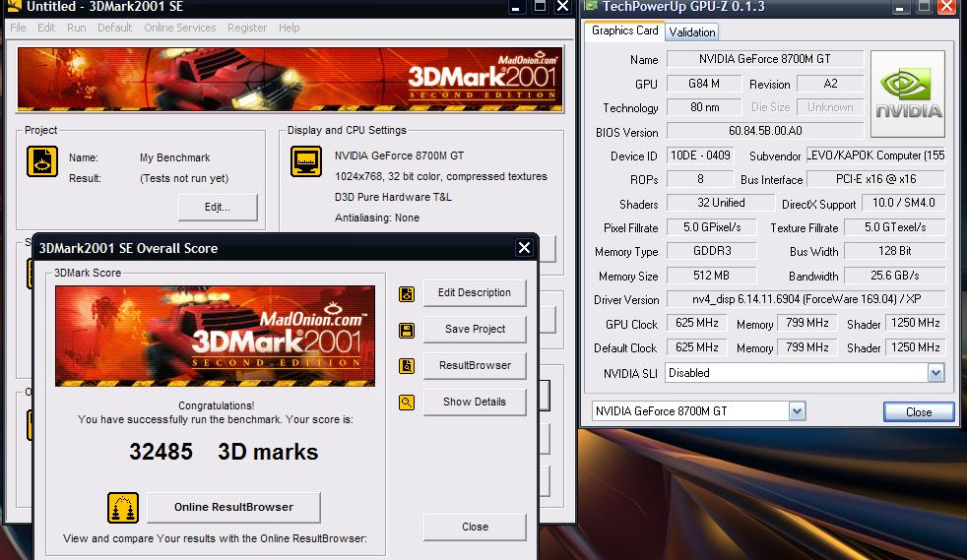Click the Device ID field 10DE - 0409

[700, 156]
